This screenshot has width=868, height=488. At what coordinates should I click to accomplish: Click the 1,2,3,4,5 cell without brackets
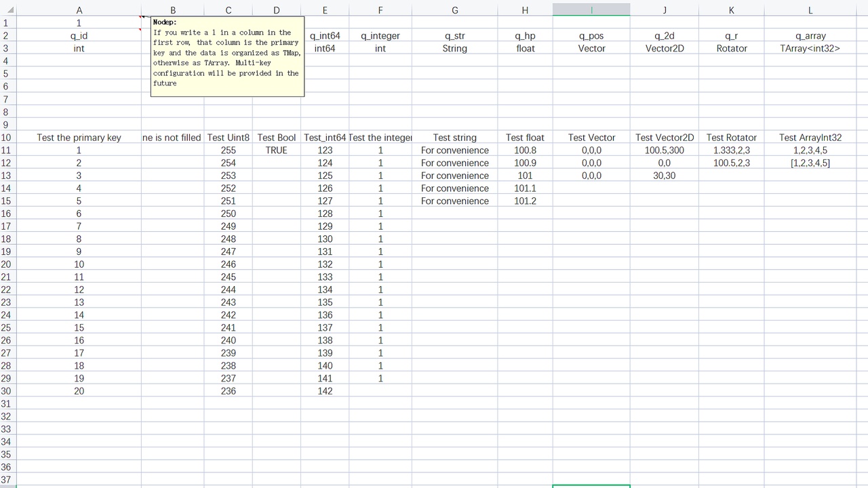click(810, 150)
